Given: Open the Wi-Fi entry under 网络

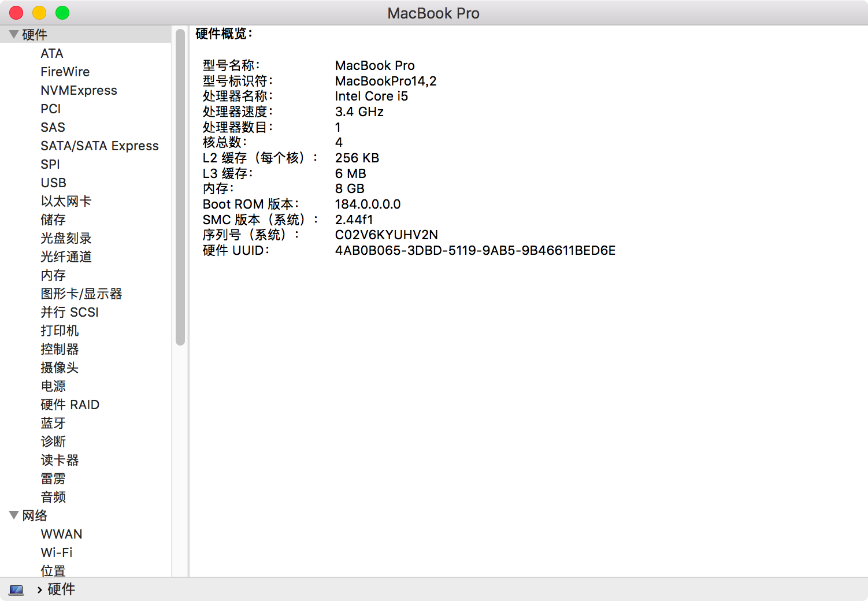Looking at the screenshot, I should click(57, 552).
